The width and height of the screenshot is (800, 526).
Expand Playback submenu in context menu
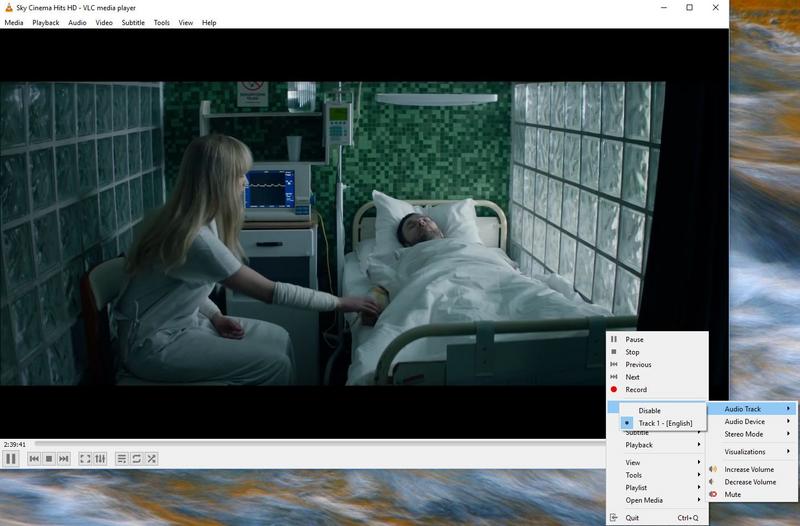tap(657, 445)
